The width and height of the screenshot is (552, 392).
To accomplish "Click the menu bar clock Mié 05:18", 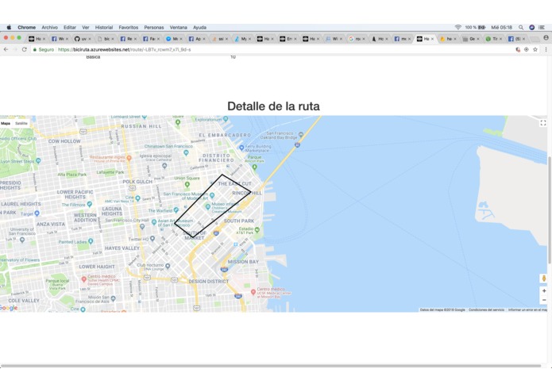I will (x=502, y=28).
